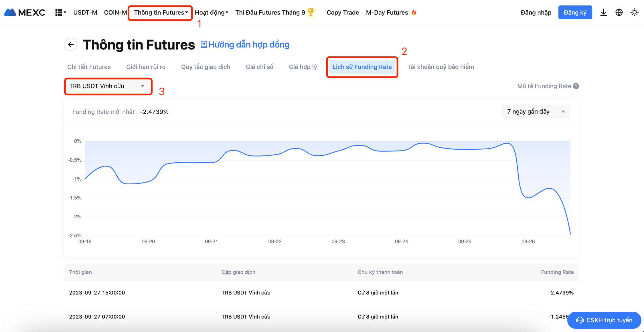
Task: Select the Lịch sử Funding Rate tab
Action: 362,67
